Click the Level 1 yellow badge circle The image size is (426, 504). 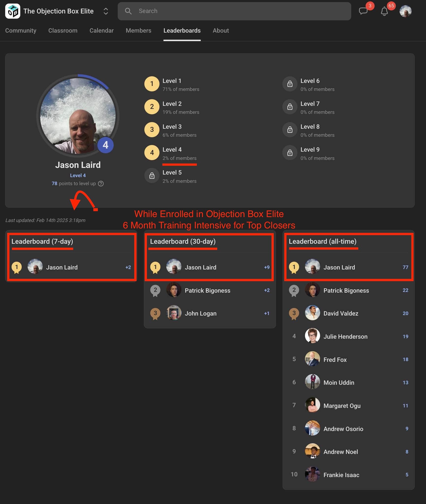[x=152, y=84]
